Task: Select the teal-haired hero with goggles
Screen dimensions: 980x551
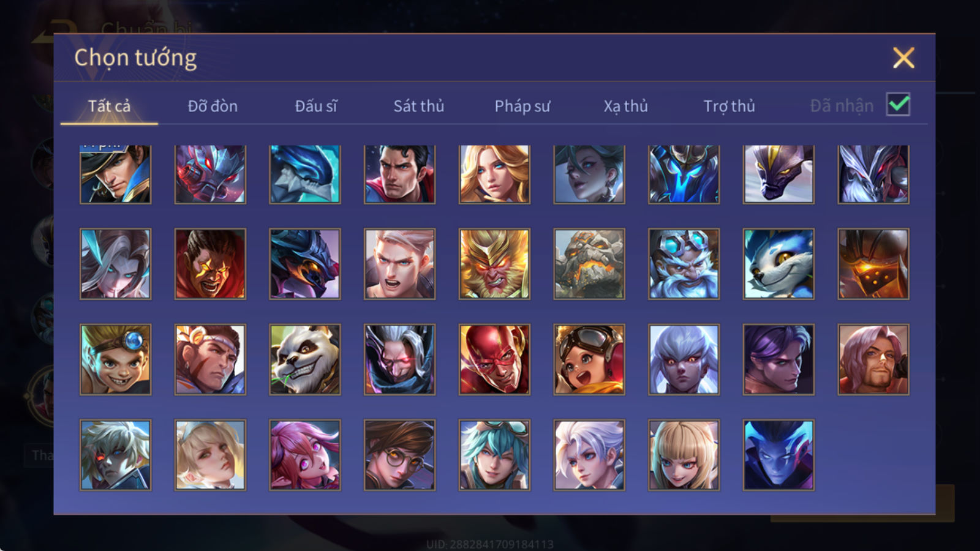Action: click(x=494, y=455)
